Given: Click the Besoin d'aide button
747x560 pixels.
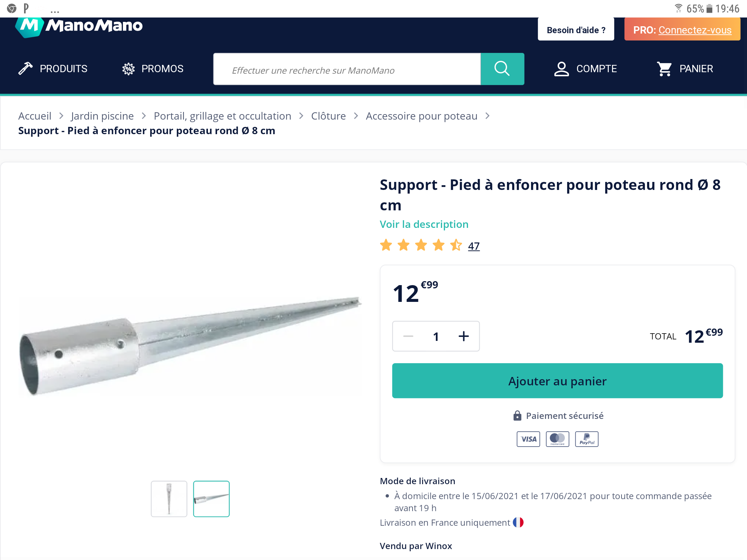Looking at the screenshot, I should [x=576, y=30].
